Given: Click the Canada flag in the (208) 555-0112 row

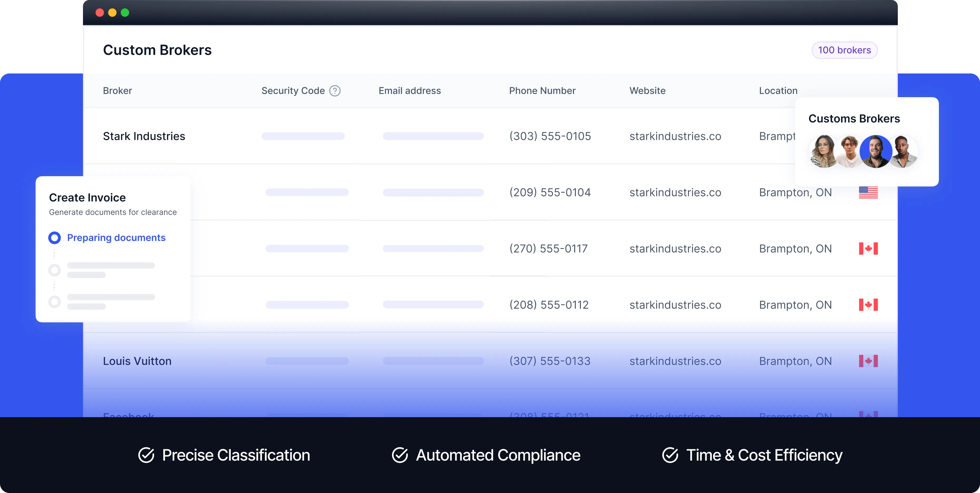Looking at the screenshot, I should click(x=868, y=305).
